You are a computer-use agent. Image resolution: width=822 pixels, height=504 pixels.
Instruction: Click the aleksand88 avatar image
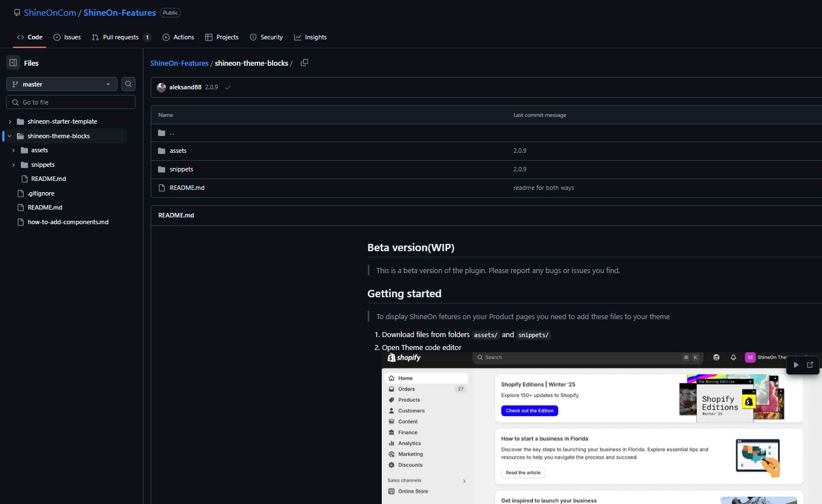(x=161, y=87)
